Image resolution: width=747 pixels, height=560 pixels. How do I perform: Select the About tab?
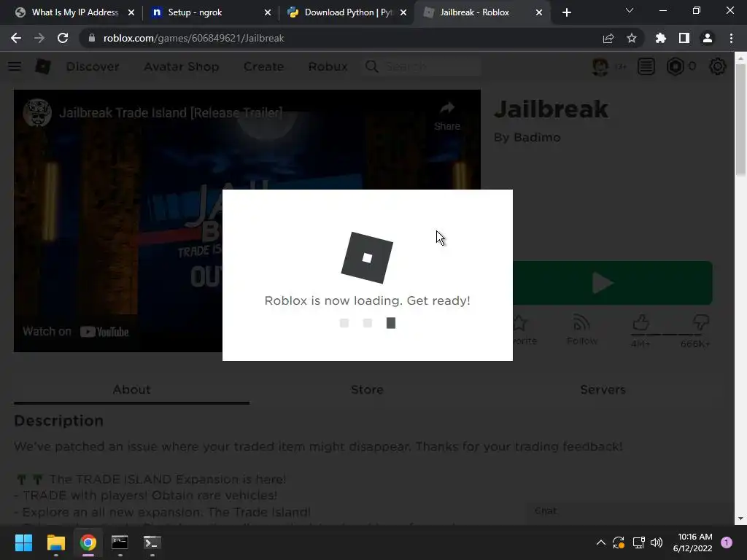point(131,389)
